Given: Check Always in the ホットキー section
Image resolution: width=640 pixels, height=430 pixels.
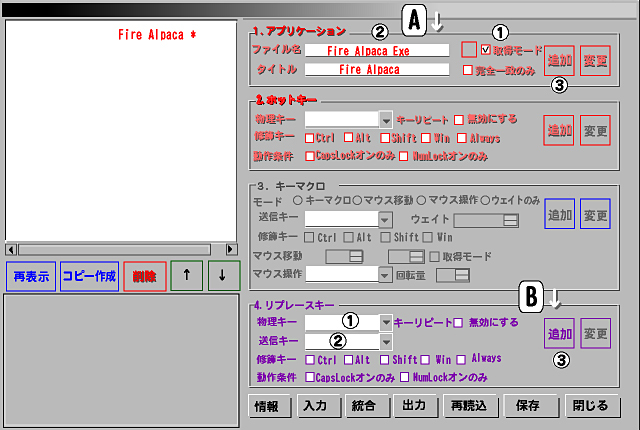Looking at the screenshot, I should tap(462, 138).
